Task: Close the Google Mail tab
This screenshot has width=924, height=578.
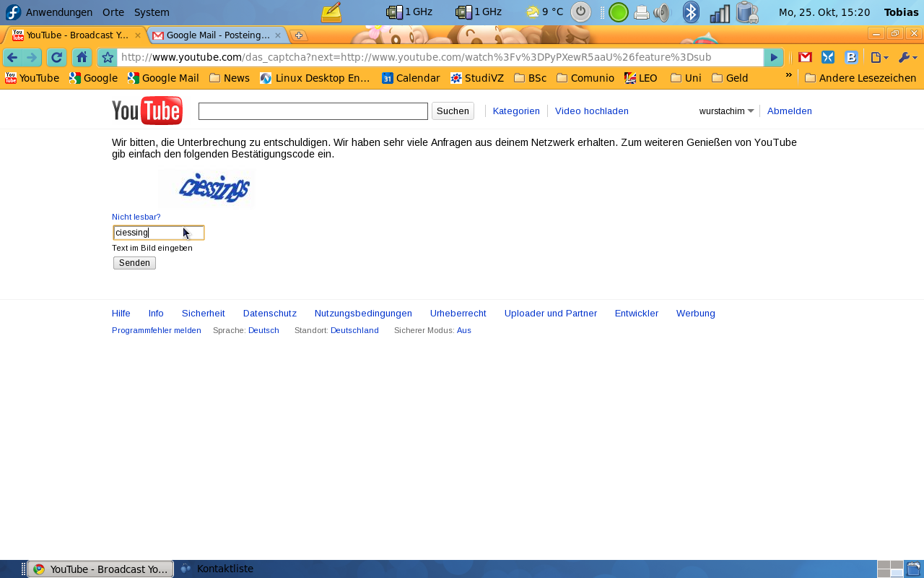Action: [x=277, y=35]
